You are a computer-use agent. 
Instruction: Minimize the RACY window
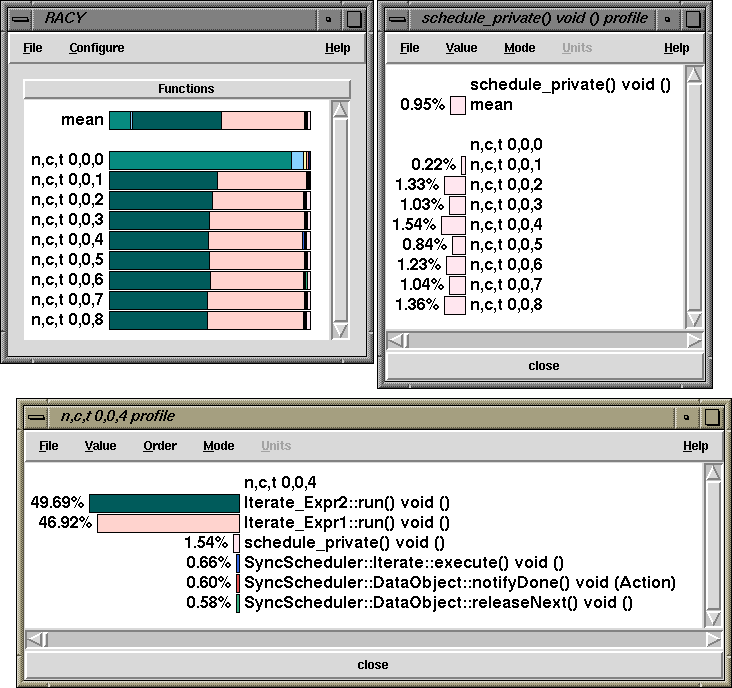click(329, 19)
